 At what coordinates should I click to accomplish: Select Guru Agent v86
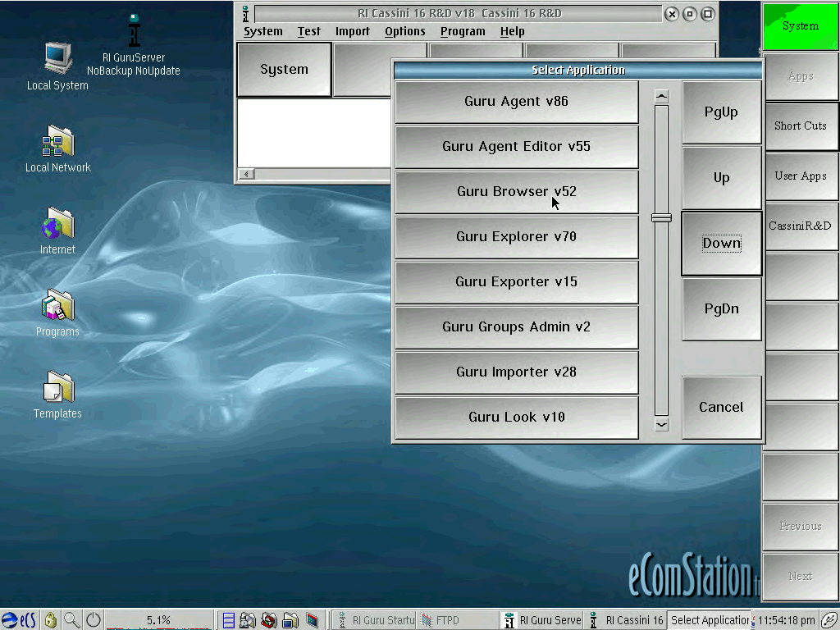pyautogui.click(x=517, y=102)
